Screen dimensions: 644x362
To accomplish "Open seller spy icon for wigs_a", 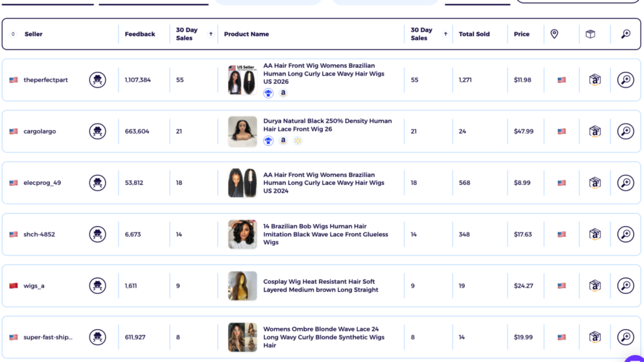I will tap(97, 285).
